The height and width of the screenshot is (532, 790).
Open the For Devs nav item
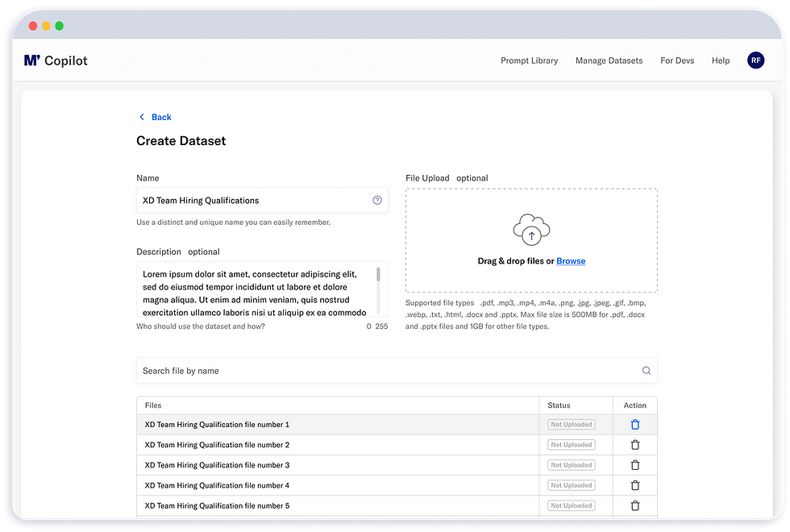677,60
